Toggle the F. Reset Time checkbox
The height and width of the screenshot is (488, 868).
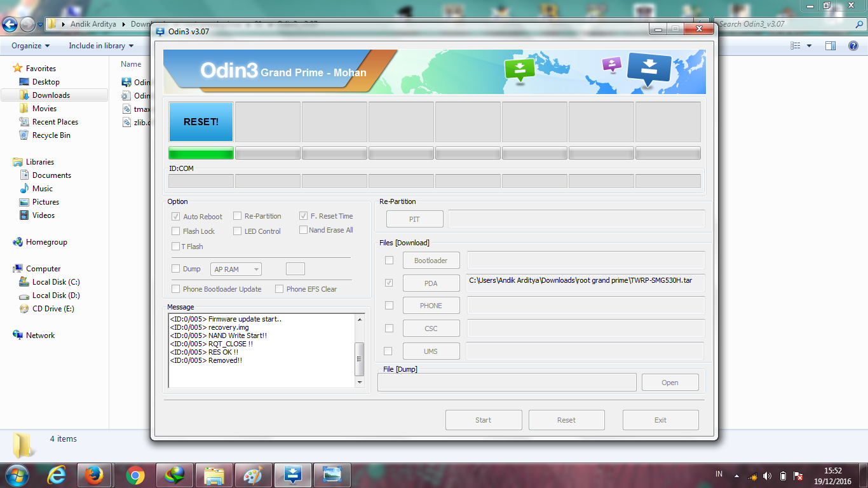point(304,216)
